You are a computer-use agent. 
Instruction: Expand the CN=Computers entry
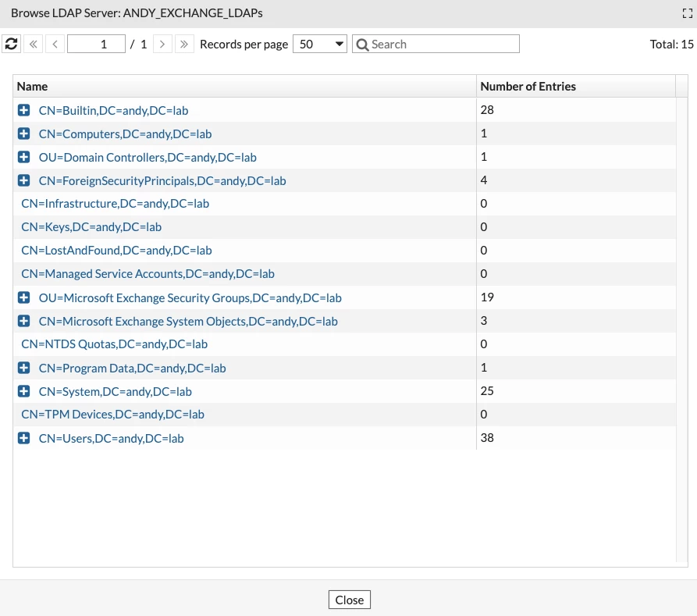click(24, 134)
